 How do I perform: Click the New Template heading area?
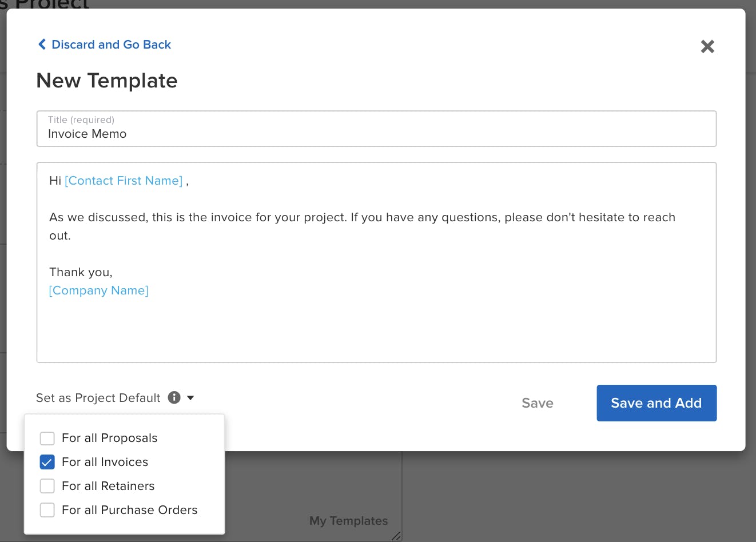(x=107, y=81)
